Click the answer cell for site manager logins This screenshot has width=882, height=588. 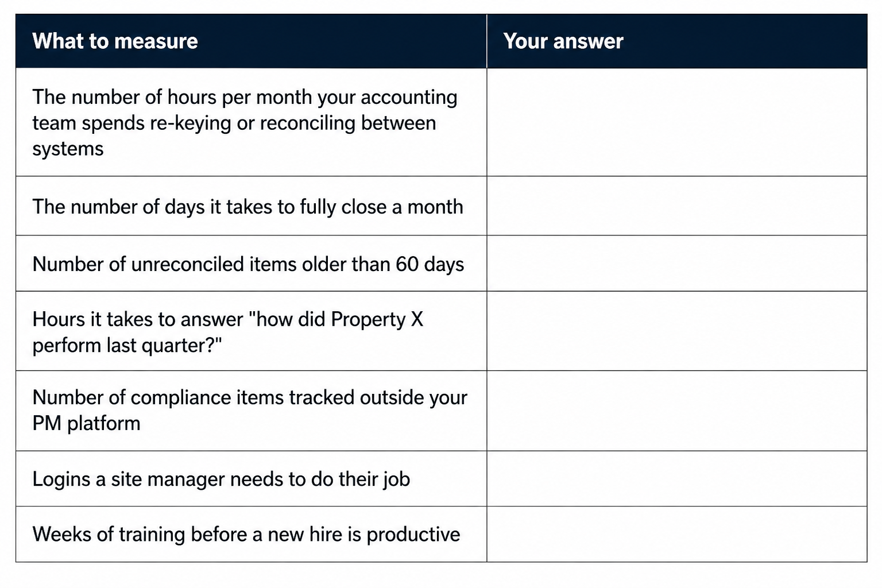tap(677, 479)
